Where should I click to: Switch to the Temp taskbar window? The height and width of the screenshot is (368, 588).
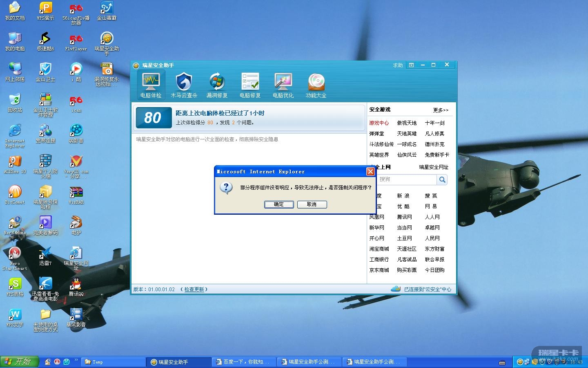114,362
